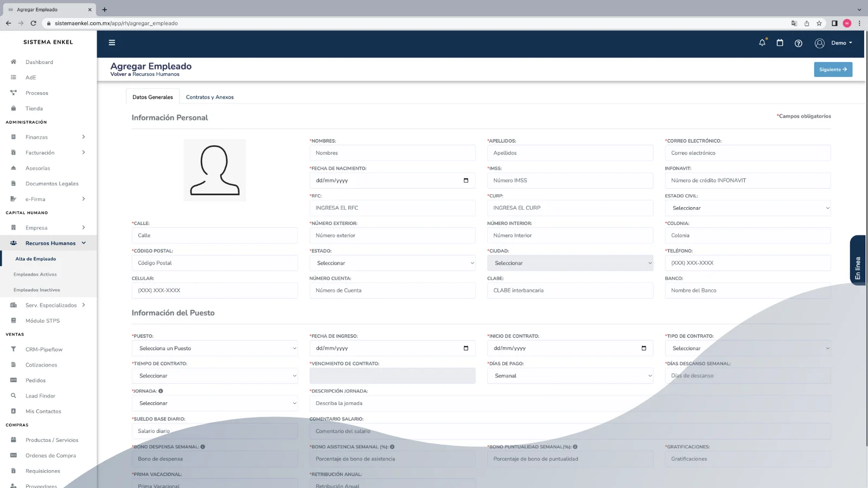
Task: Bookmark this page with star icon
Action: tap(819, 23)
